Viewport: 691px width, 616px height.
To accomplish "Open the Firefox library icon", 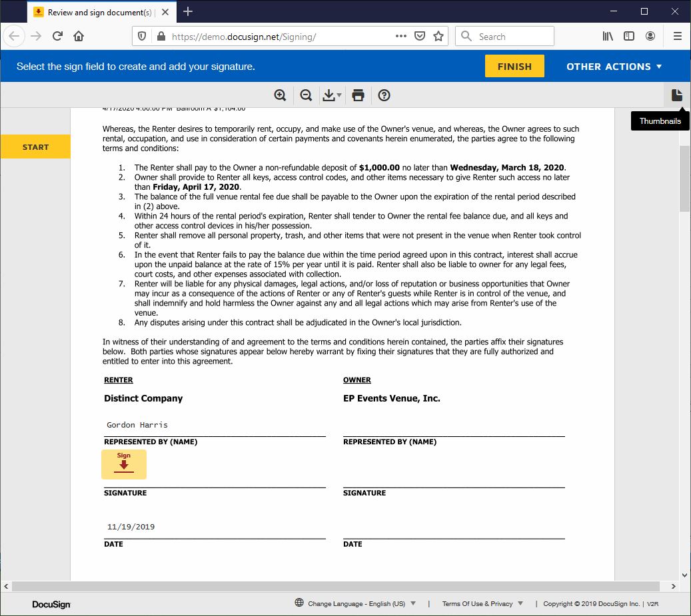I will 608,36.
